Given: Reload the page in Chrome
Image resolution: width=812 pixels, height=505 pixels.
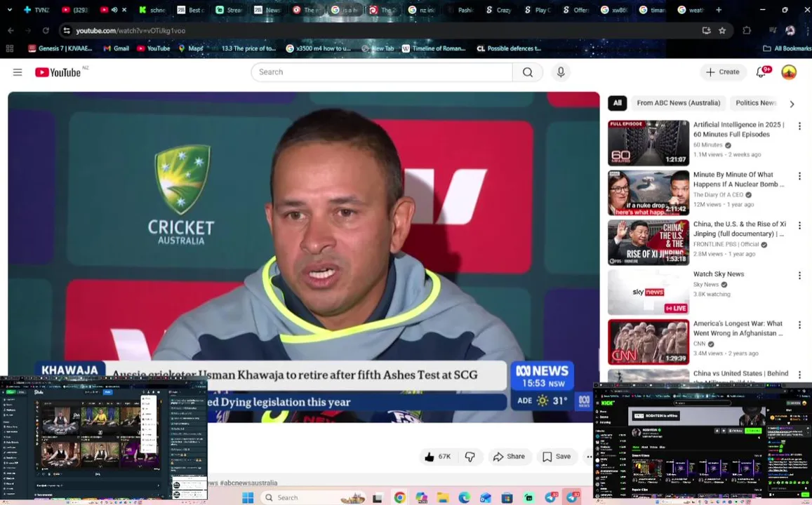Looking at the screenshot, I should (x=46, y=31).
